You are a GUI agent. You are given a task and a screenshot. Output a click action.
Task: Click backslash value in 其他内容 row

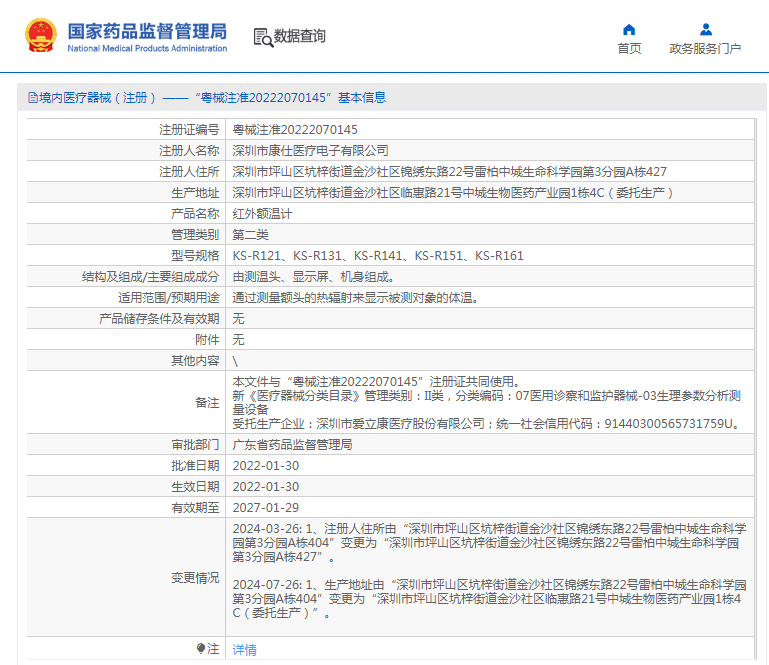(x=235, y=361)
